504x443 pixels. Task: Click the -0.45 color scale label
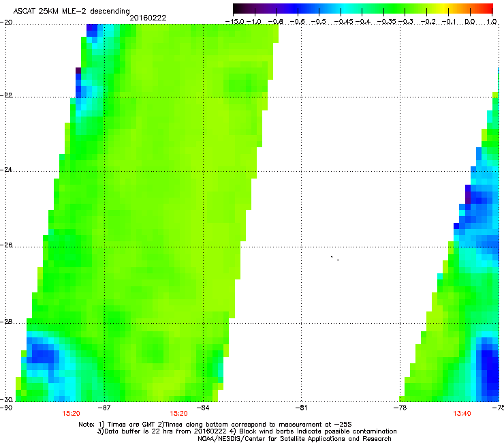343,22
